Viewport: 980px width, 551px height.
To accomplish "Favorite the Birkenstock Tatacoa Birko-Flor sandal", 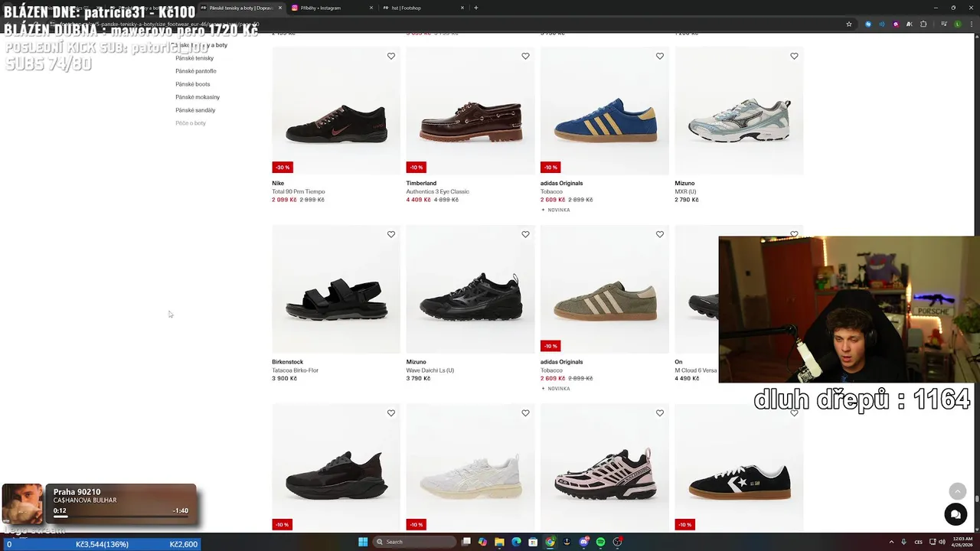I will pos(391,234).
